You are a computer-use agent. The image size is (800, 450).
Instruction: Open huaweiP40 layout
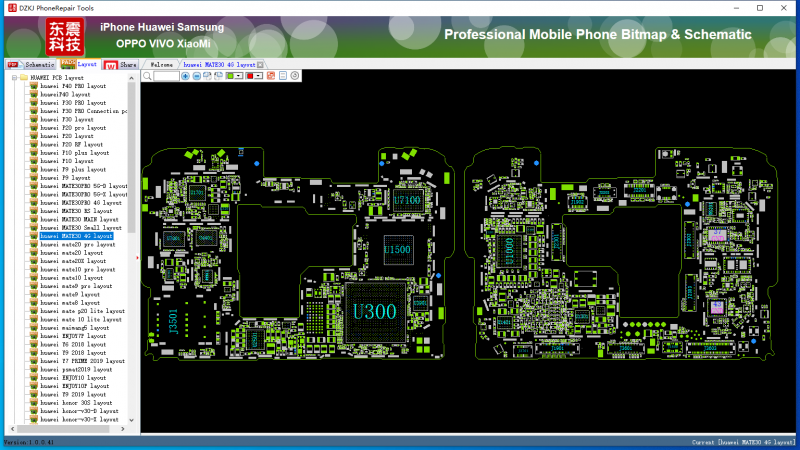(65, 94)
